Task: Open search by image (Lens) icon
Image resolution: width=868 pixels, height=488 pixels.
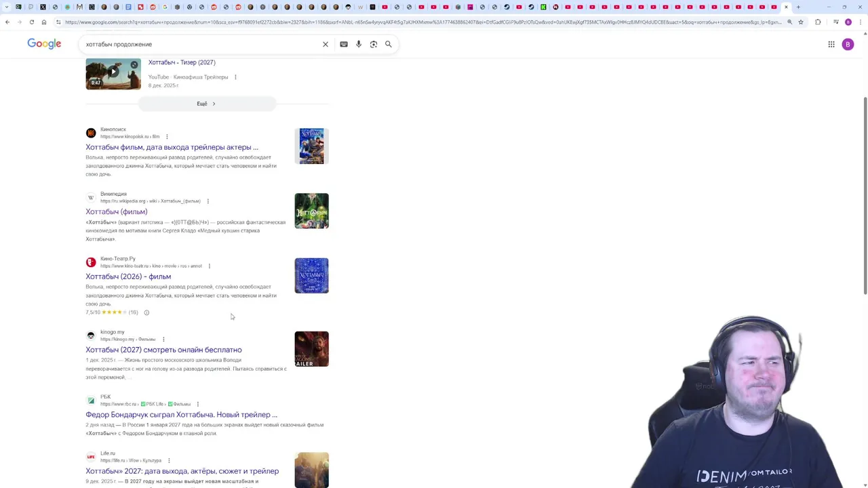Action: click(x=374, y=44)
